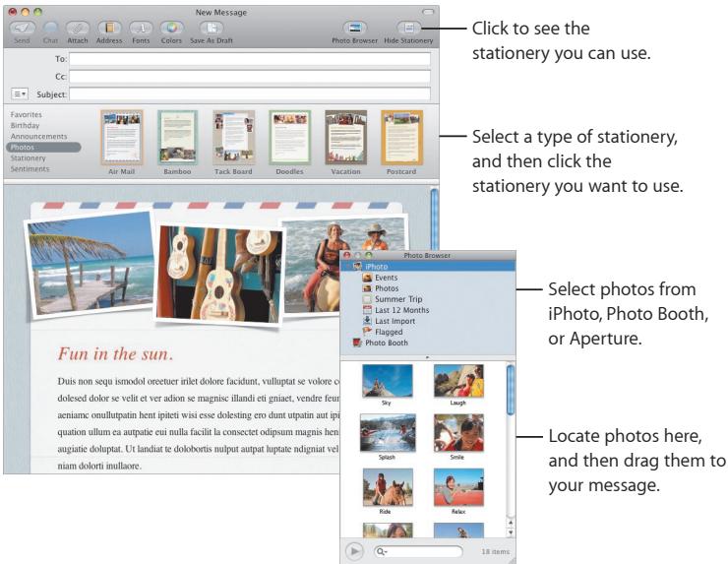Image resolution: width=728 pixels, height=564 pixels.
Task: Select Birthday stationery category
Action: [x=25, y=125]
